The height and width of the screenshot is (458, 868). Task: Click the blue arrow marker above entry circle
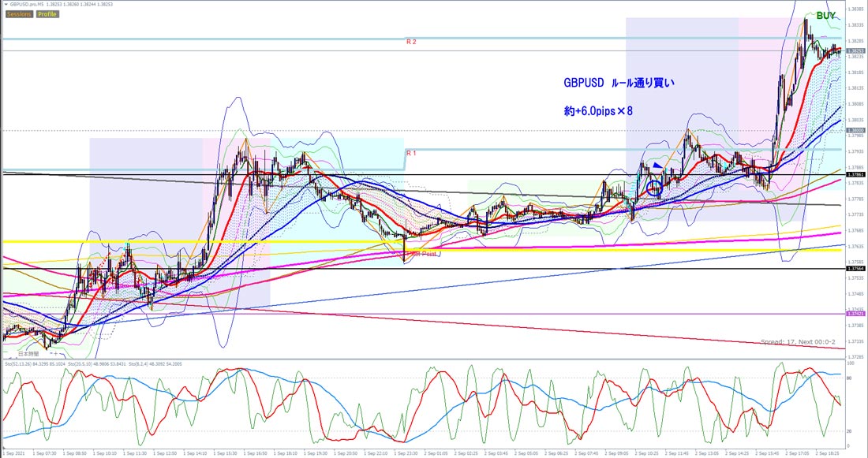pos(657,166)
